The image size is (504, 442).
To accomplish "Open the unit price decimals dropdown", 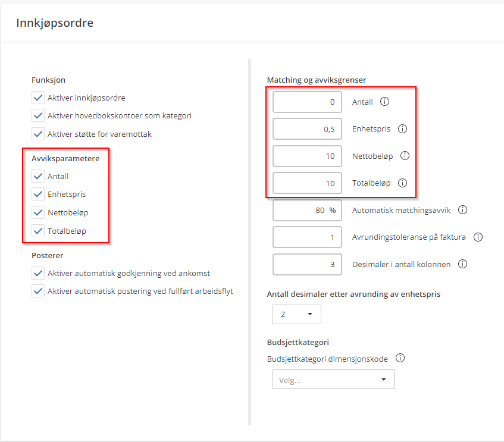I will [296, 315].
